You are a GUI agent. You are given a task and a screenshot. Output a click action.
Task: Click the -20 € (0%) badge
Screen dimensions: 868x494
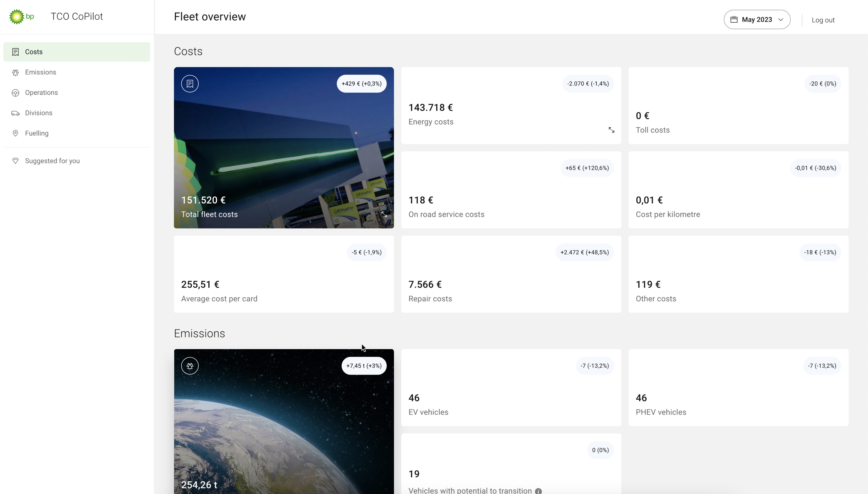[823, 84]
